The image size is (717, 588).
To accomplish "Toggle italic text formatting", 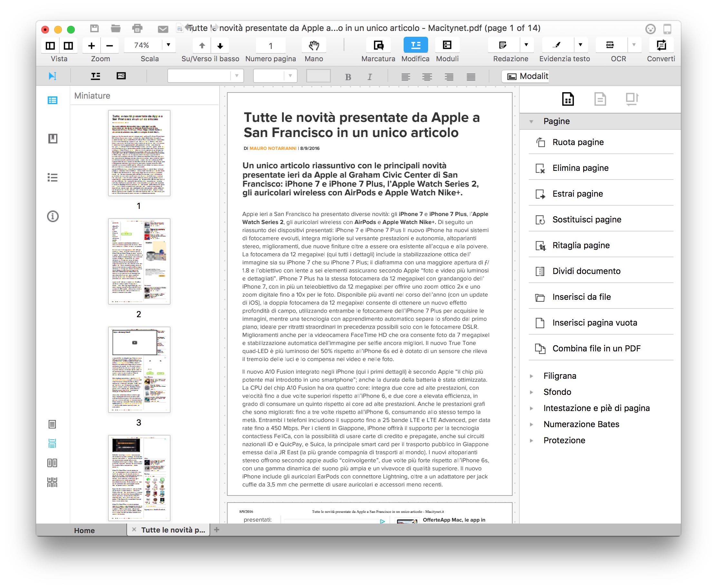I will 369,77.
